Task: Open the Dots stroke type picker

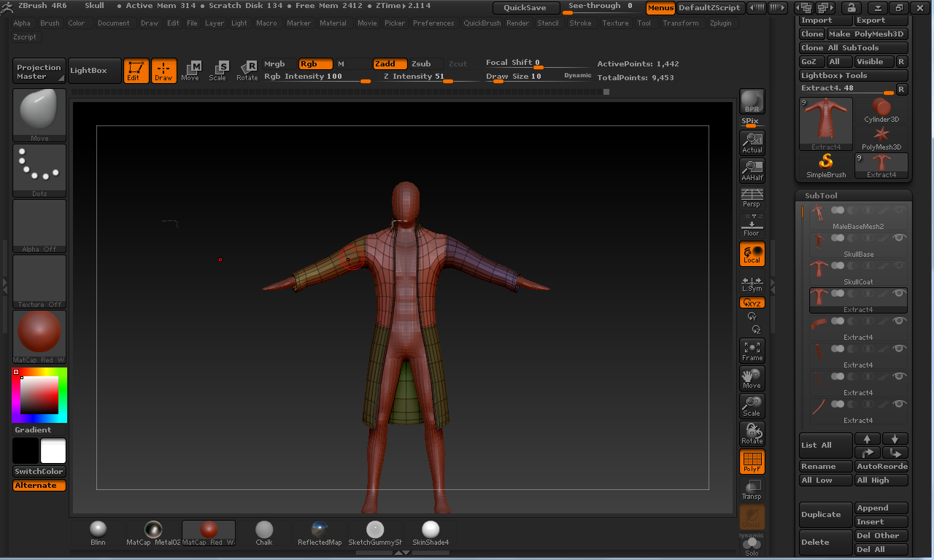Action: coord(39,171)
